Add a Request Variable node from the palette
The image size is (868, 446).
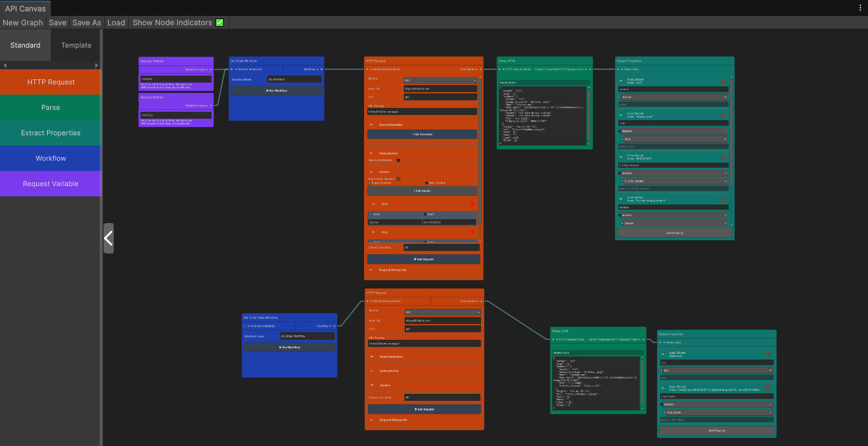tap(51, 184)
